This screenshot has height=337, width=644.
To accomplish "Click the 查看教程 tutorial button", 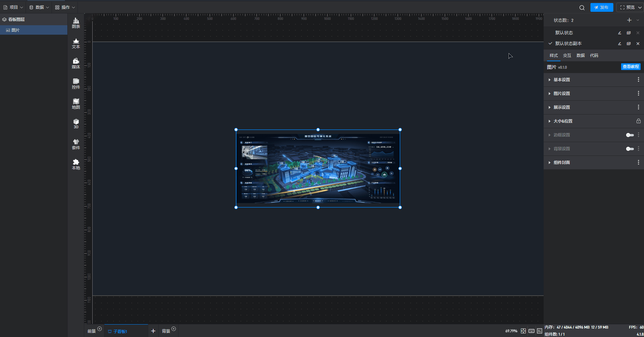I will point(631,67).
